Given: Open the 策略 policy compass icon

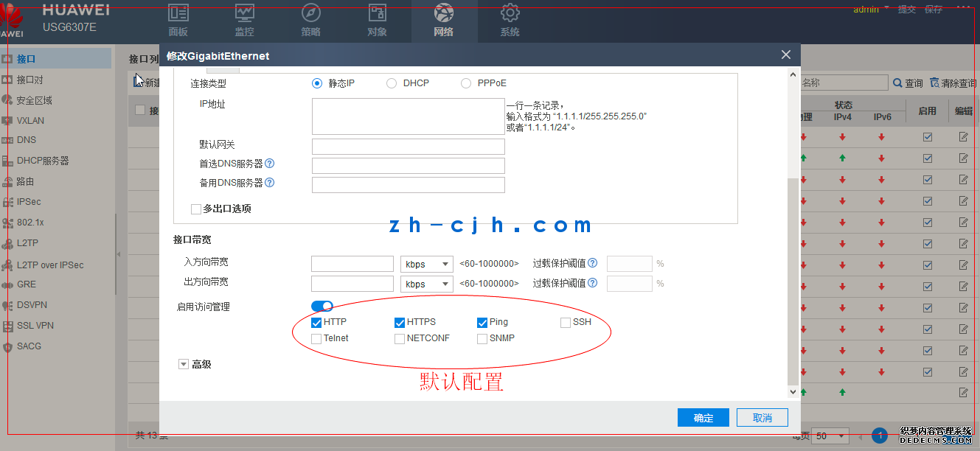Looking at the screenshot, I should pos(311,13).
